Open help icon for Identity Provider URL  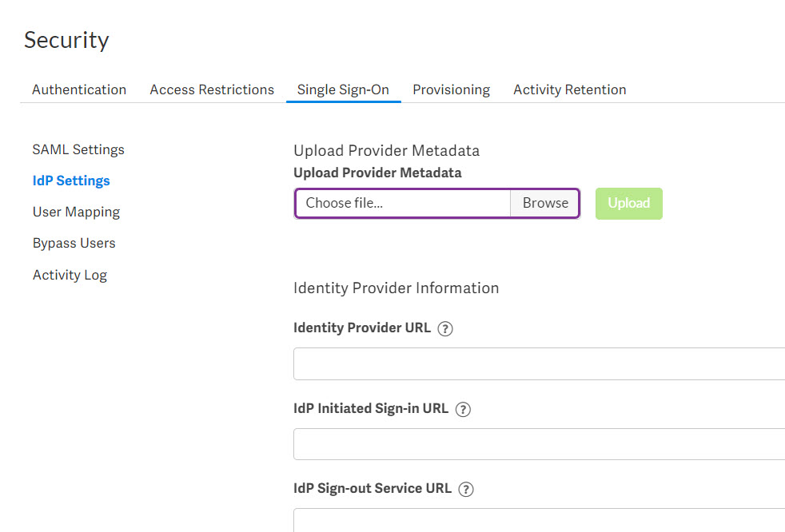[x=445, y=329]
